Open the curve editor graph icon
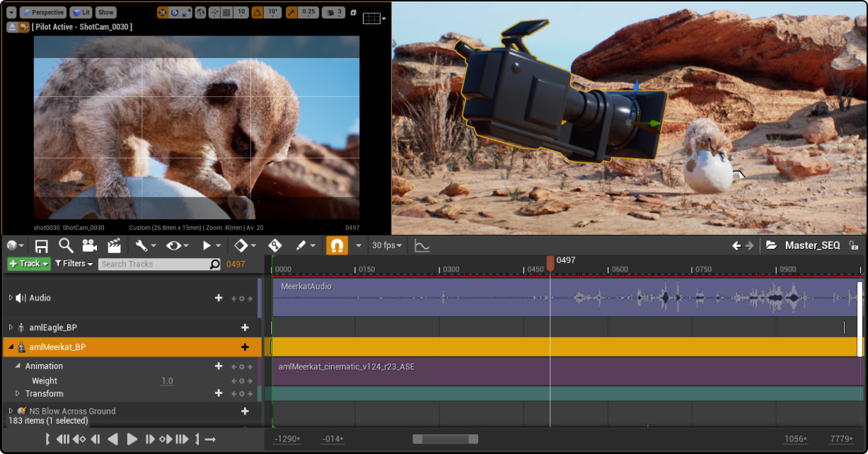The width and height of the screenshot is (868, 454). coord(422,245)
